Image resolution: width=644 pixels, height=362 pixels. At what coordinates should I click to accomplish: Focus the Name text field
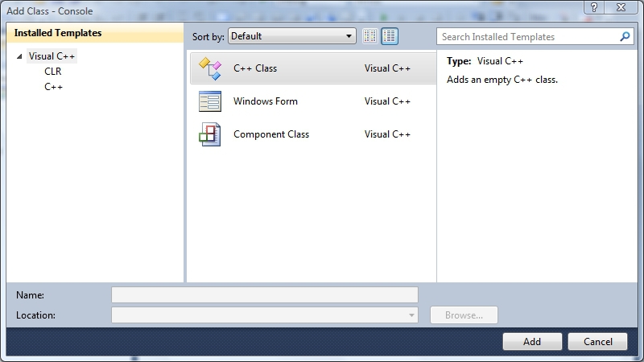pyautogui.click(x=264, y=295)
